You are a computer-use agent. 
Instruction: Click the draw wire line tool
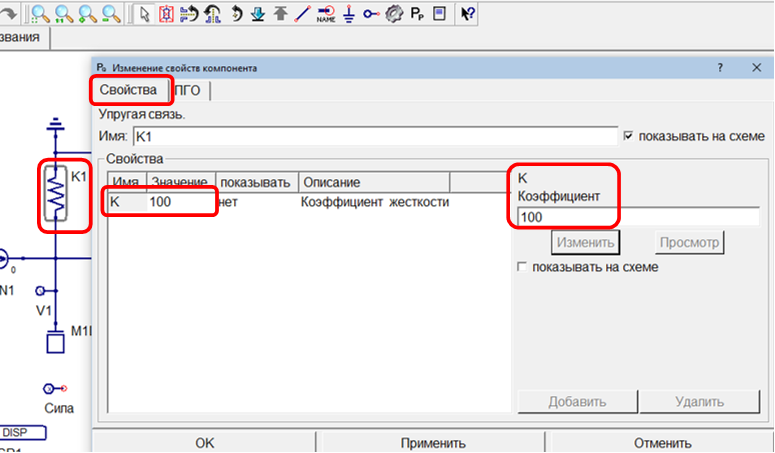click(x=303, y=14)
